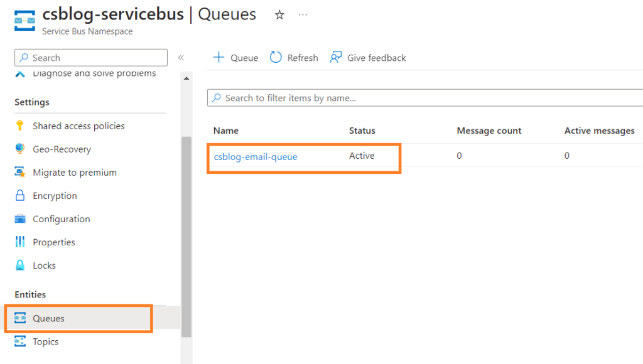Click the Message count value 0
Screen dimensions: 643x364
click(459, 156)
